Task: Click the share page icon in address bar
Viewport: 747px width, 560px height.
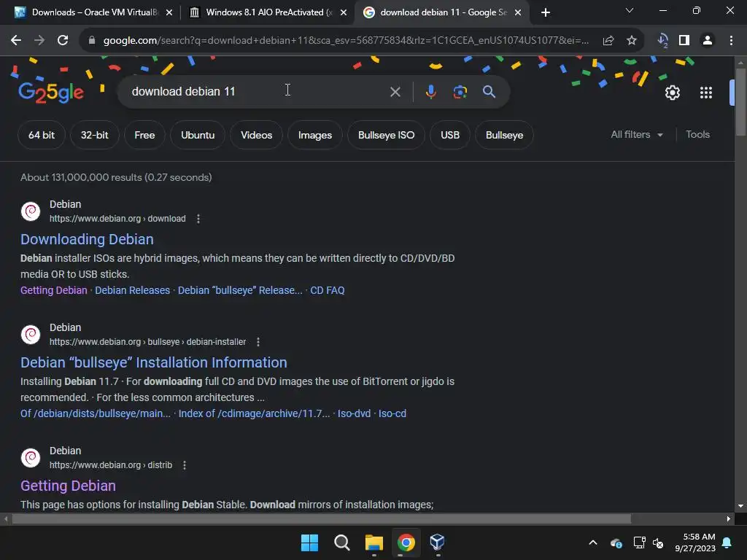Action: point(608,41)
